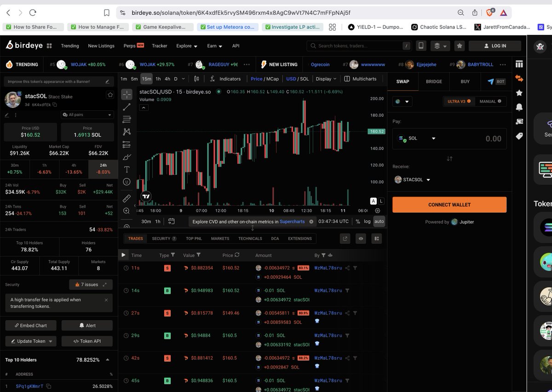Select the Fibonacci retracement lines tool
This screenshot has width=552, height=392.
coord(127,120)
